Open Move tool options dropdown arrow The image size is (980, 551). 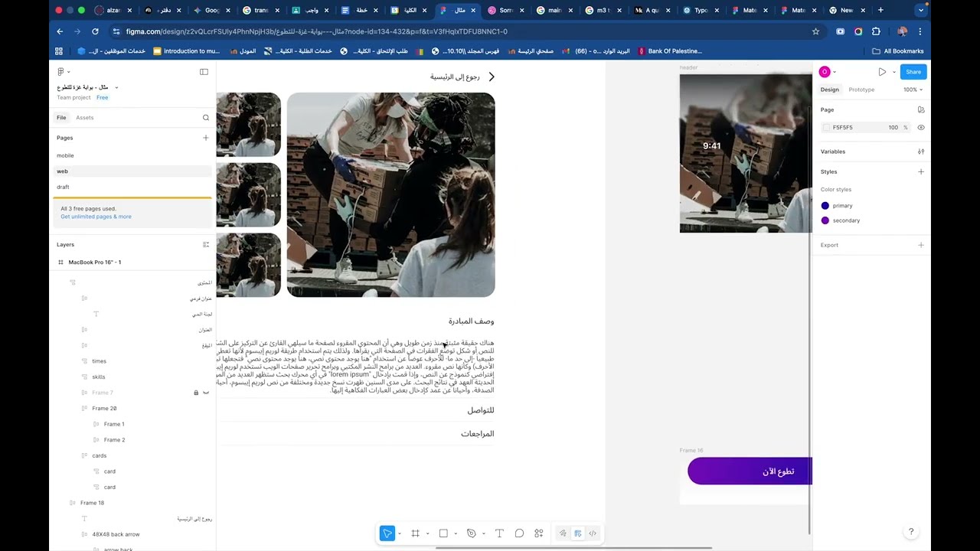coord(399,533)
